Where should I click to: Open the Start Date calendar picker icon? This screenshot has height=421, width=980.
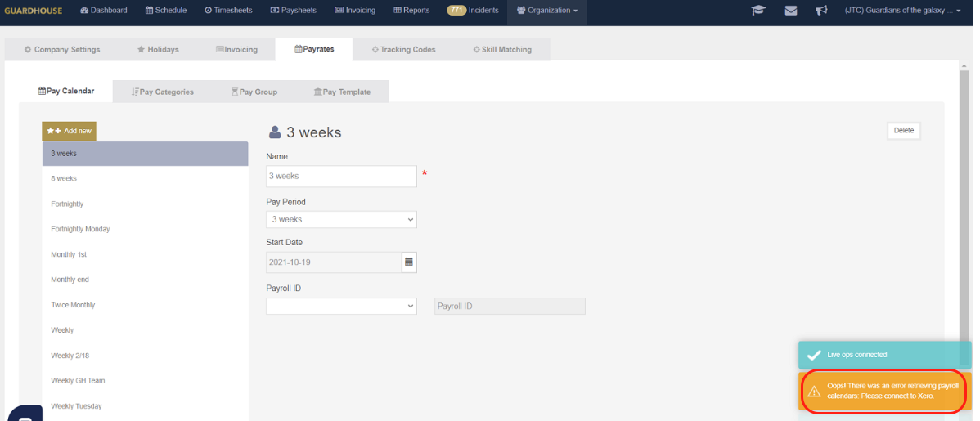point(409,262)
